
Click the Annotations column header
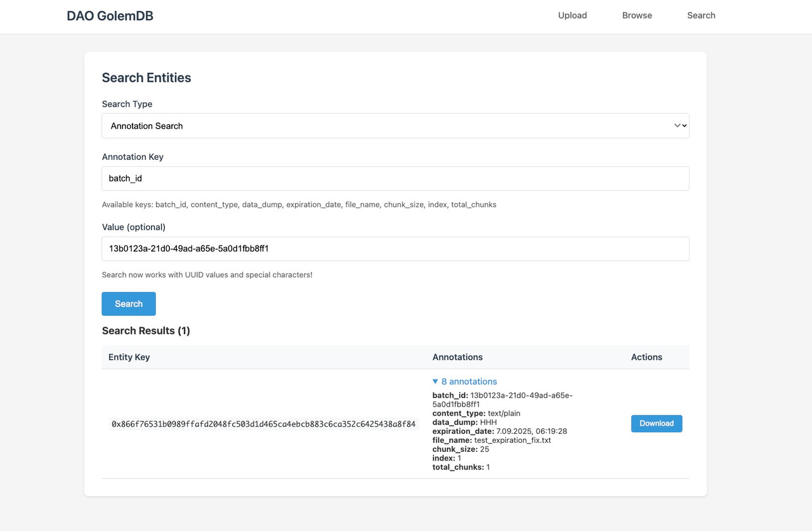tap(457, 357)
